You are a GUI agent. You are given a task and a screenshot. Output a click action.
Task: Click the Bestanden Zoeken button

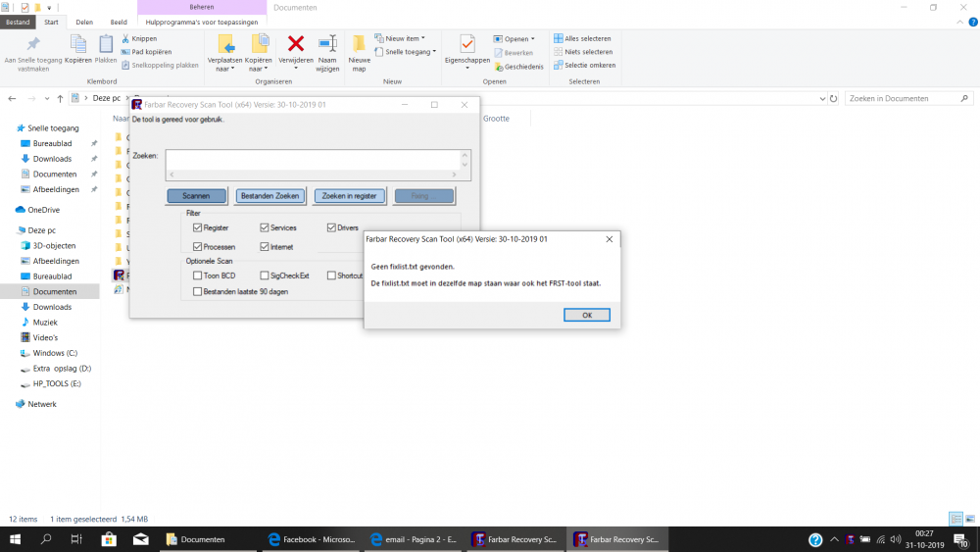tap(270, 196)
